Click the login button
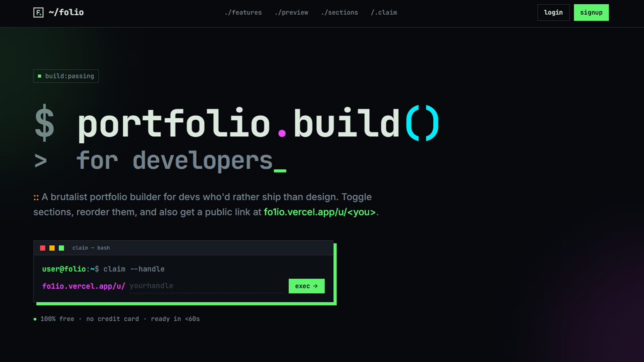The width and height of the screenshot is (644, 362). point(553,12)
